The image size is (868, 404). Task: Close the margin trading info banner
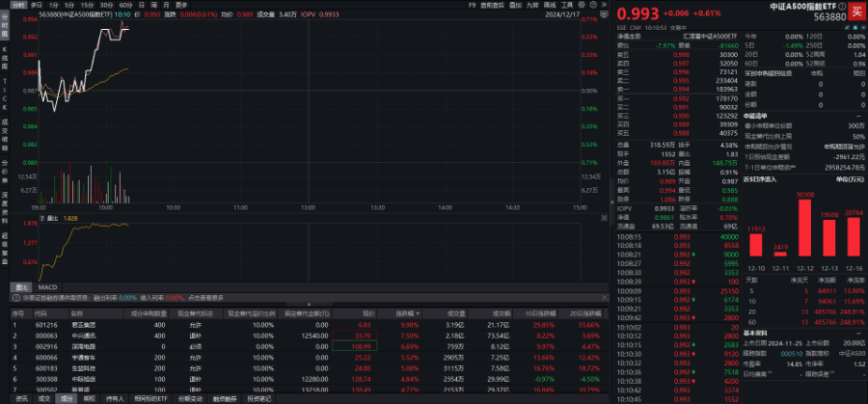click(605, 299)
